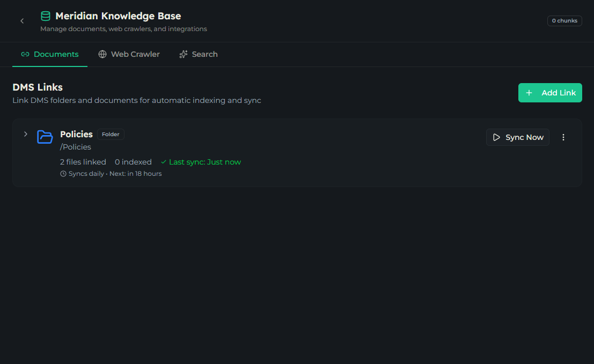Viewport: 594px width, 364px height.
Task: Go back using the left arrow
Action: click(22, 21)
